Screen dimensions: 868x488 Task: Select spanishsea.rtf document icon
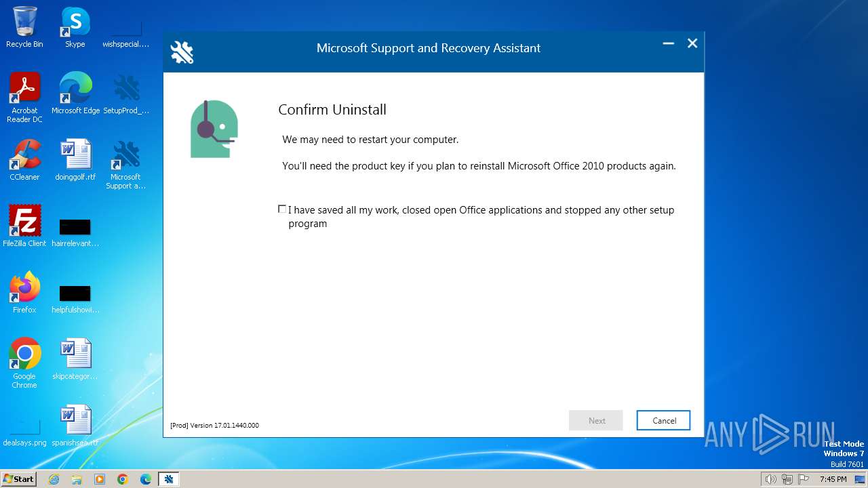[x=75, y=426]
